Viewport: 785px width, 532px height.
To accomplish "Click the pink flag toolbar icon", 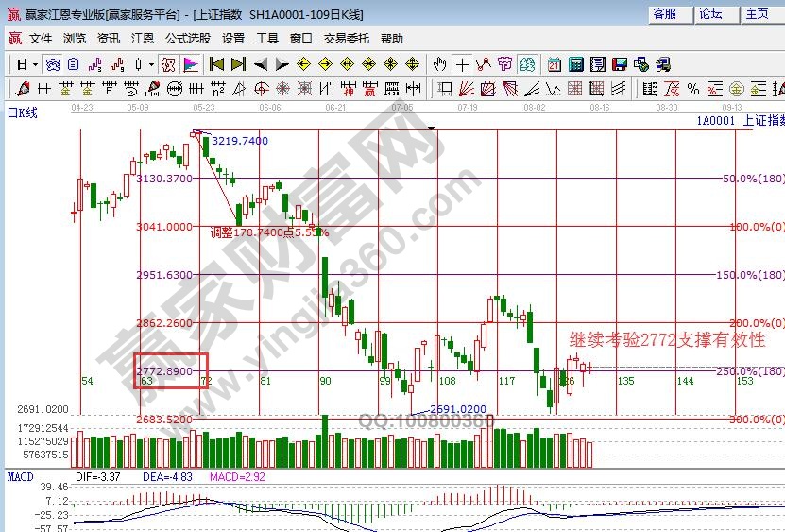I will click(x=190, y=65).
